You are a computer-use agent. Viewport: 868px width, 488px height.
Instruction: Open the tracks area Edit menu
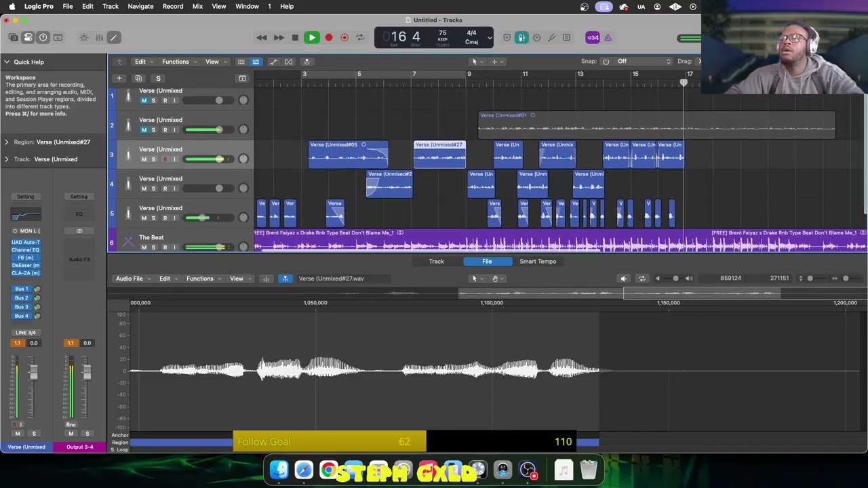coord(144,62)
